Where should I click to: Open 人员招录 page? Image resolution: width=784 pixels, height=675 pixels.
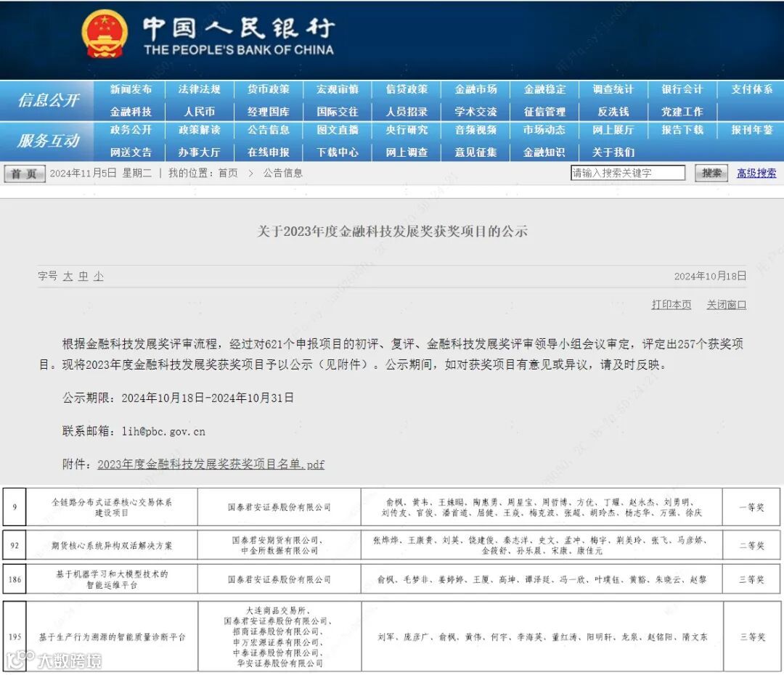[x=407, y=112]
